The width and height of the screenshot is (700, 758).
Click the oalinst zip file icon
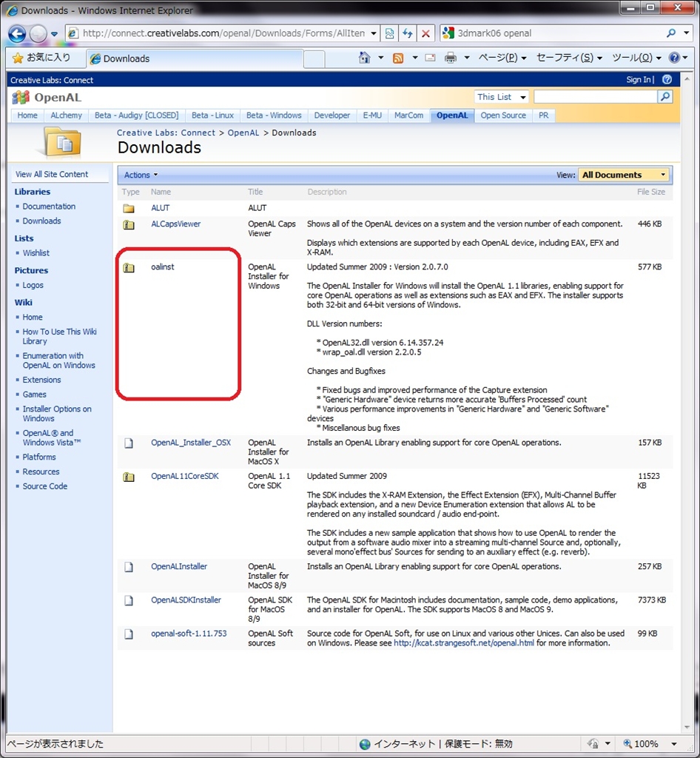pyautogui.click(x=129, y=267)
